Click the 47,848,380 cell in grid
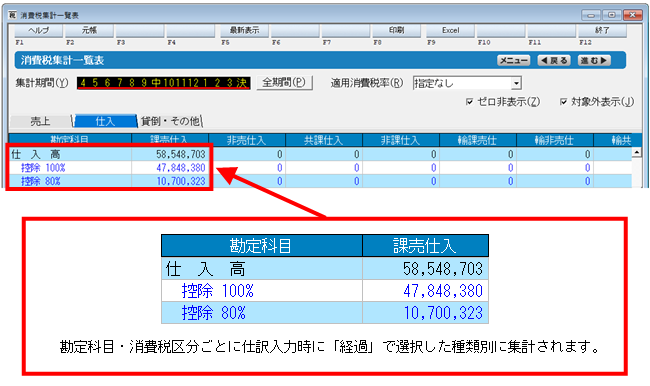Screen dimensions: 650x386 tap(170, 168)
